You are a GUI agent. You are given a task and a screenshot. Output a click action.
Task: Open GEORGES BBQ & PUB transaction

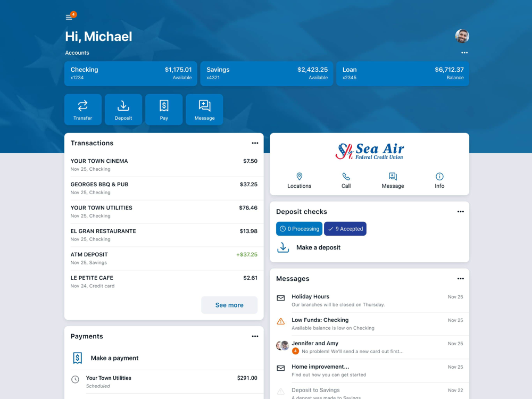pyautogui.click(x=164, y=188)
